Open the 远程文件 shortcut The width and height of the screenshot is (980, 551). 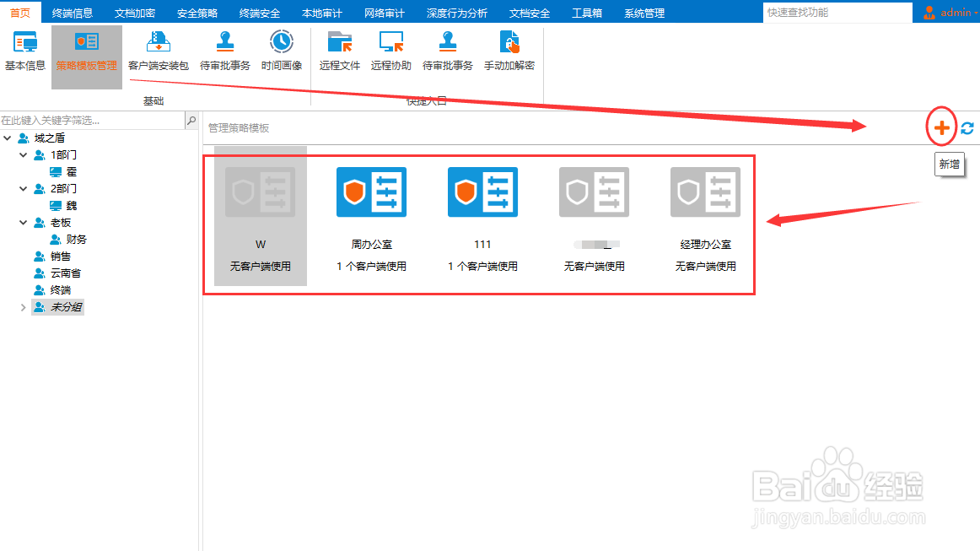click(x=339, y=55)
